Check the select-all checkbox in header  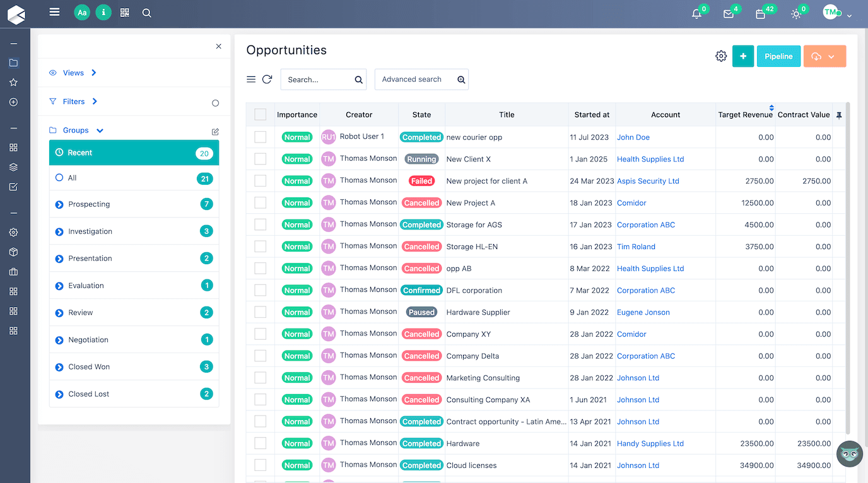click(261, 115)
